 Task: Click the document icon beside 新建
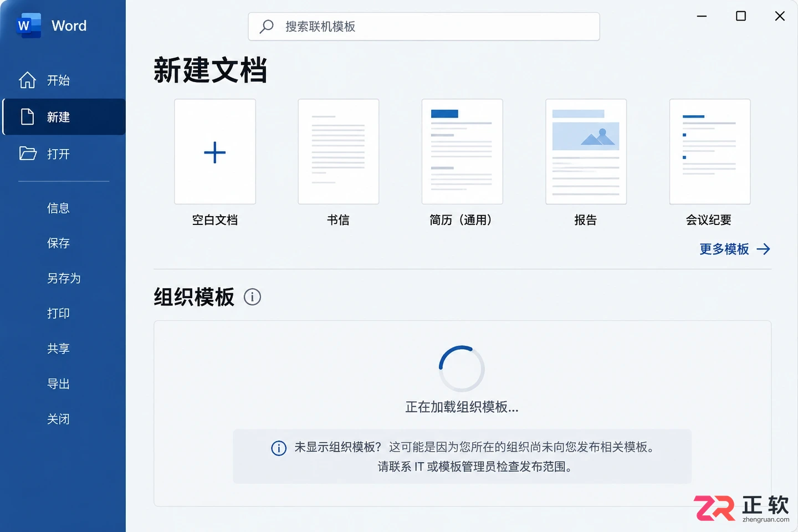tap(27, 117)
